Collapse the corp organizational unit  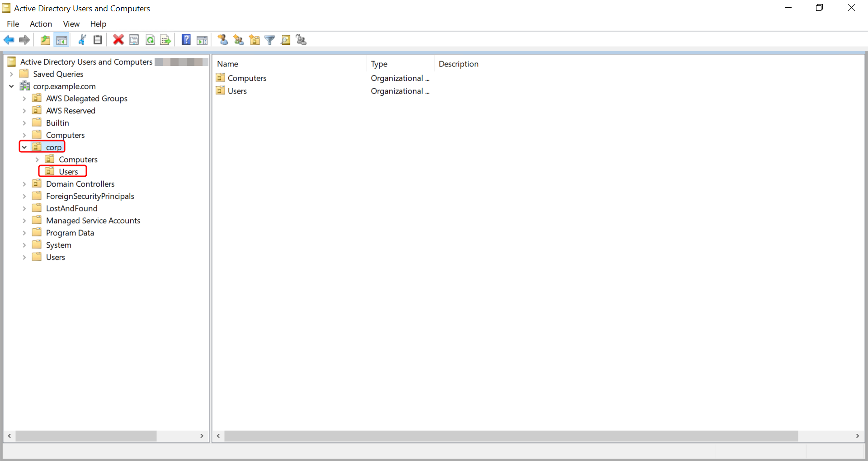24,146
